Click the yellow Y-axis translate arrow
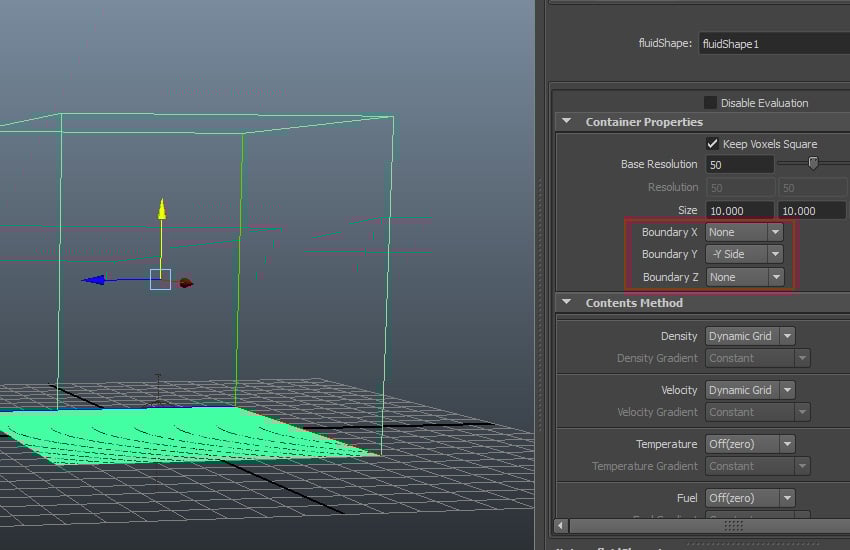The image size is (850, 550). (x=161, y=208)
